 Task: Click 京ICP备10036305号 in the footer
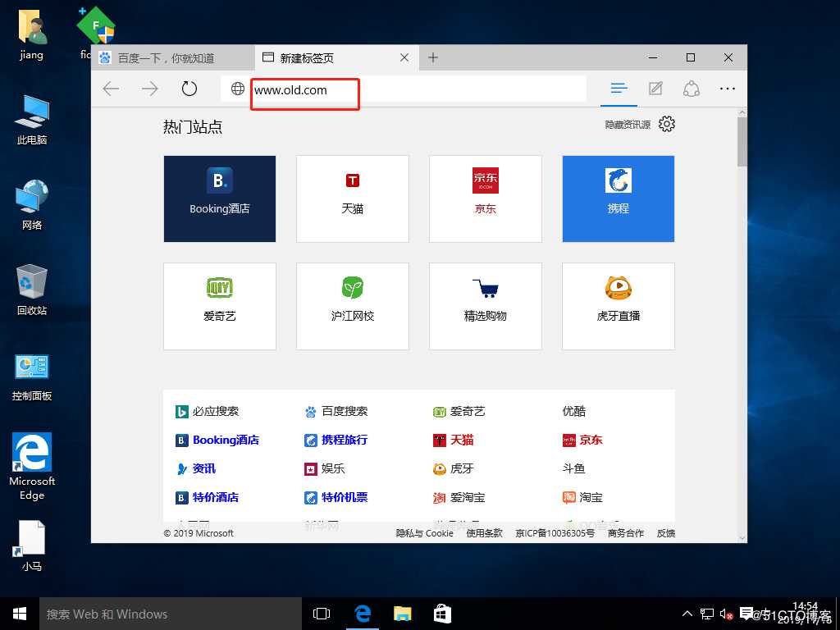tap(555, 533)
